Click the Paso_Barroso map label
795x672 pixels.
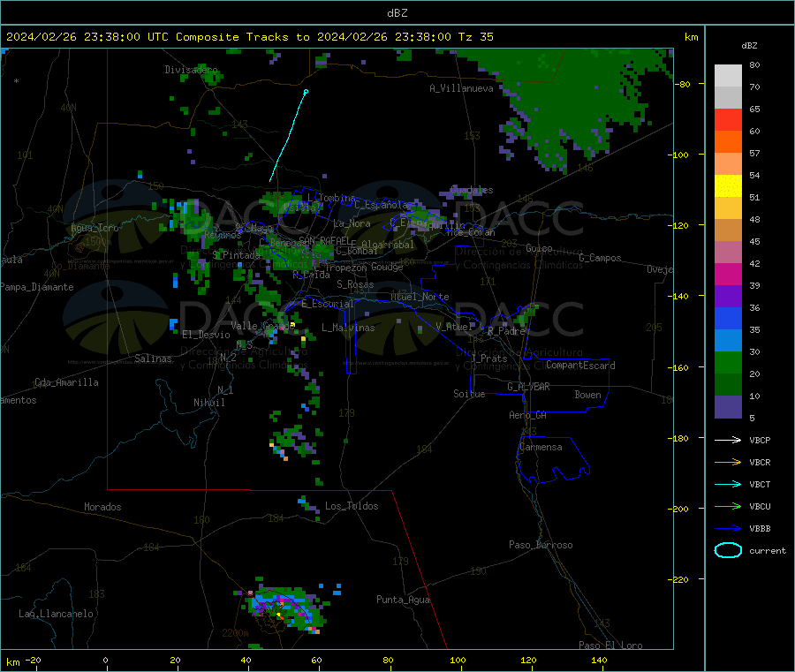pos(541,545)
